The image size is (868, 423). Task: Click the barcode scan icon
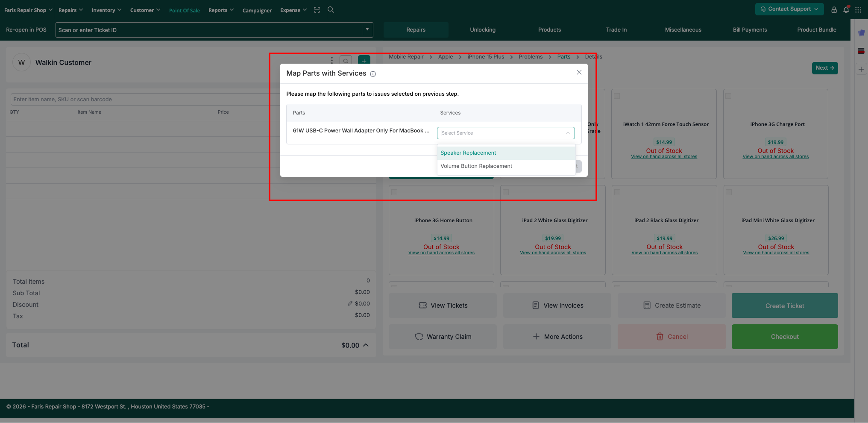[317, 10]
